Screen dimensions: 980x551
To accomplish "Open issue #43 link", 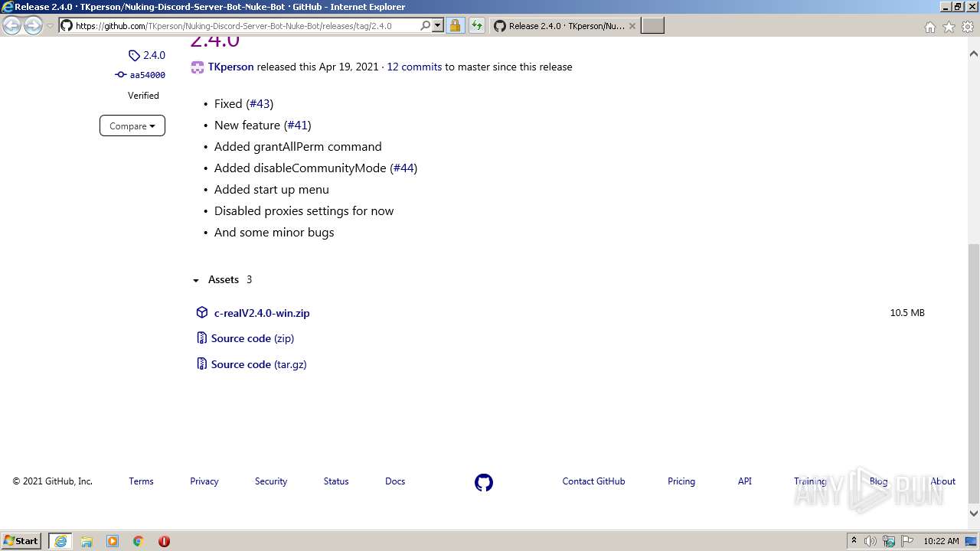I will coord(260,103).
